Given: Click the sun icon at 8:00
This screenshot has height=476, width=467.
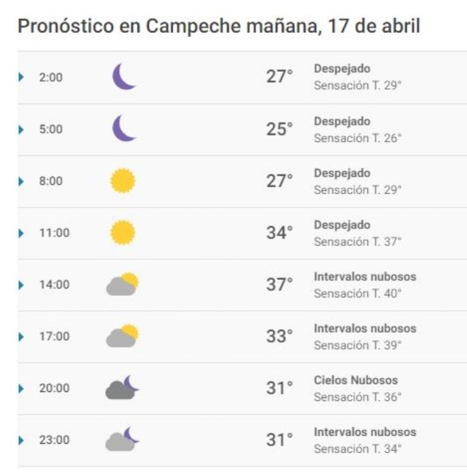Looking at the screenshot, I should click(122, 181).
